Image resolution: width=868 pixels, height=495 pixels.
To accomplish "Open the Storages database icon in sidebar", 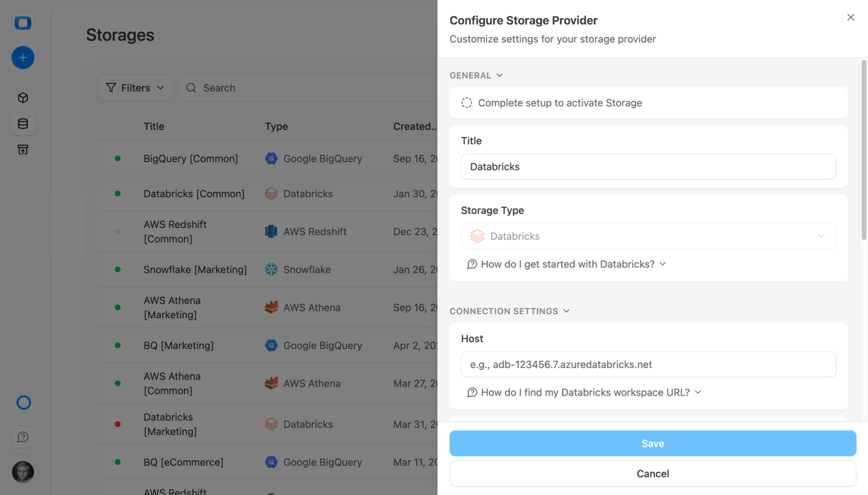I will click(23, 124).
